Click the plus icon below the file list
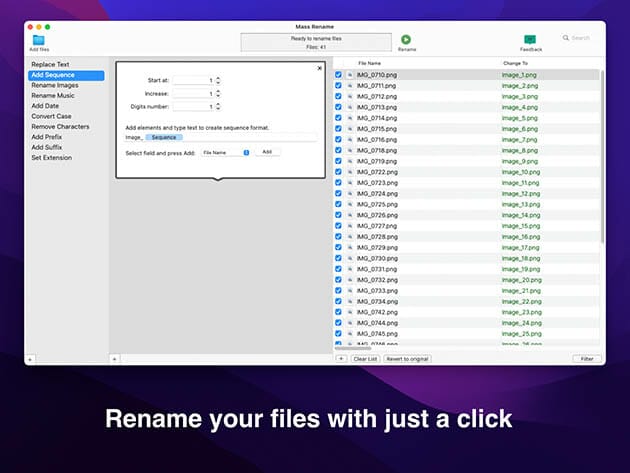This screenshot has width=630, height=473. [340, 358]
